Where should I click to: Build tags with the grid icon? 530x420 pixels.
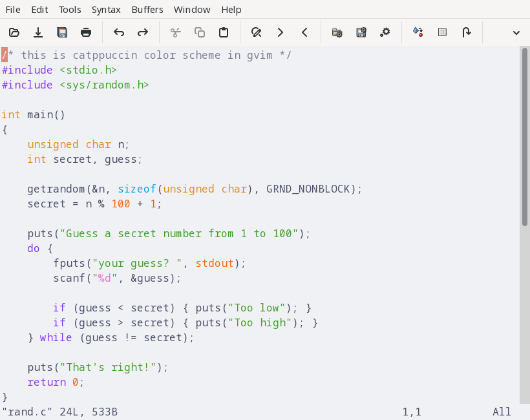pyautogui.click(x=442, y=32)
